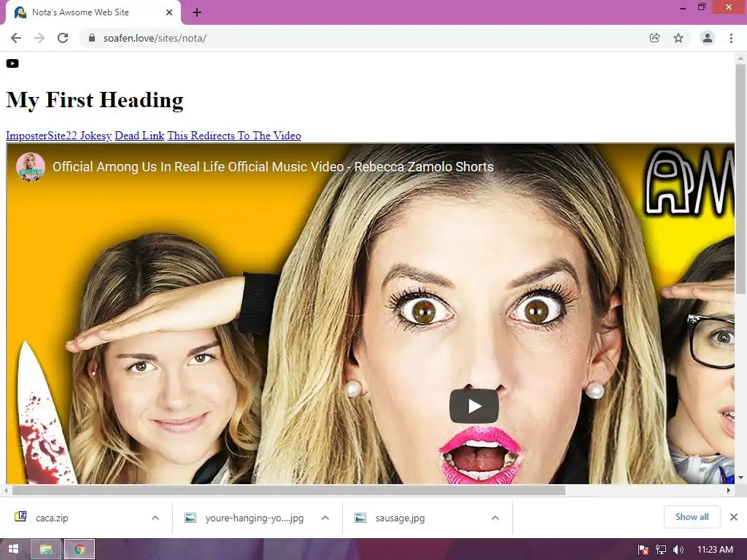Open the ImposterSite22 Jokesy link
Image resolution: width=747 pixels, height=560 pixels.
(x=58, y=136)
